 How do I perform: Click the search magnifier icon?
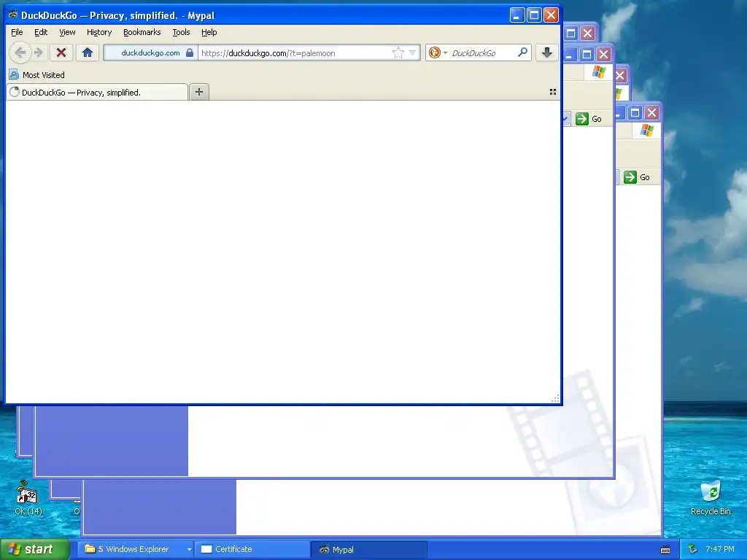pos(522,52)
